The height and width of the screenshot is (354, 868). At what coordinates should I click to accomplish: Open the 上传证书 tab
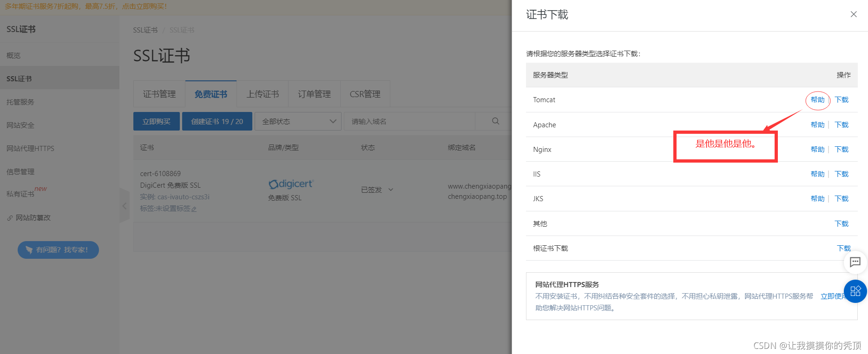click(263, 94)
